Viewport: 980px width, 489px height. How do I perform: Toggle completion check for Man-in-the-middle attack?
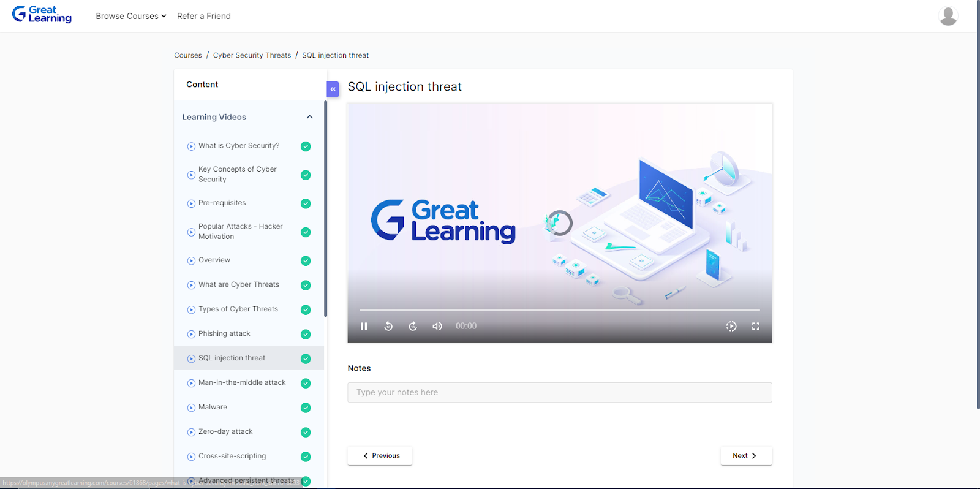click(x=306, y=384)
